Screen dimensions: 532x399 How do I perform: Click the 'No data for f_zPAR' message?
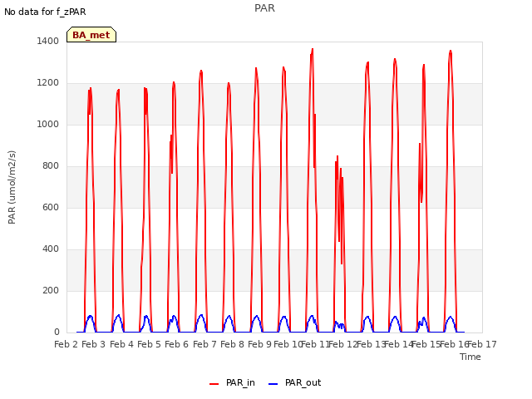[x=45, y=12]
